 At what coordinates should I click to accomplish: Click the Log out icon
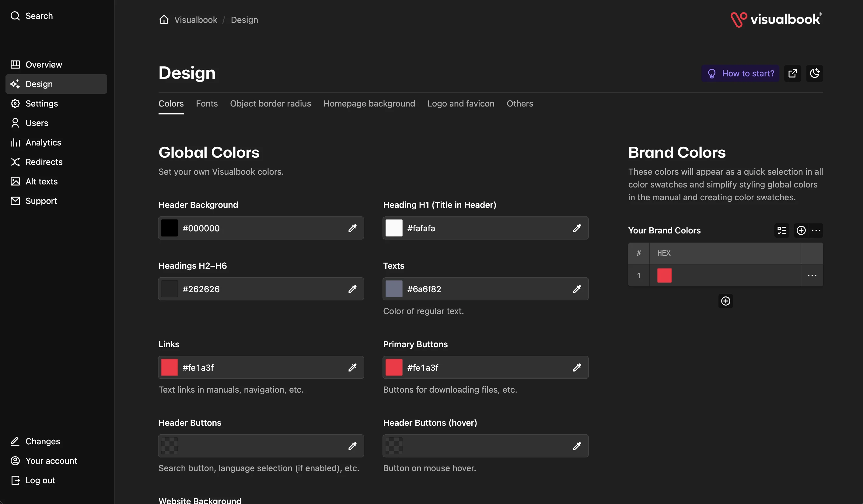(x=15, y=480)
